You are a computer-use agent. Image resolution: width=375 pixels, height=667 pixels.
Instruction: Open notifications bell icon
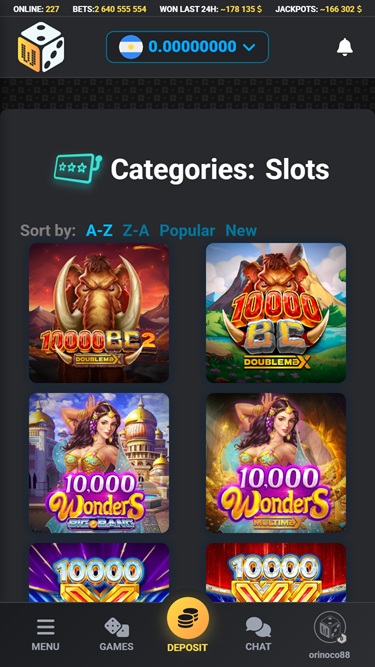(345, 47)
